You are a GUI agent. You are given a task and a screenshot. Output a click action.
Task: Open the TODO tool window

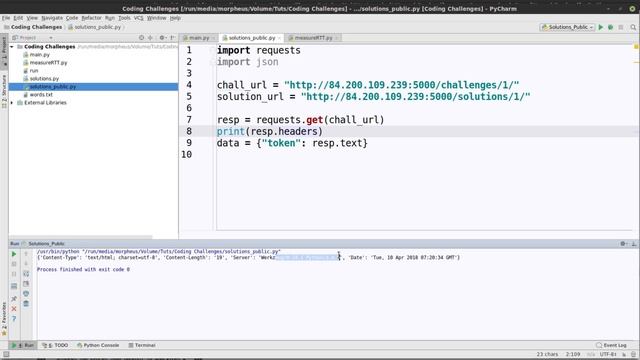pyautogui.click(x=56, y=345)
